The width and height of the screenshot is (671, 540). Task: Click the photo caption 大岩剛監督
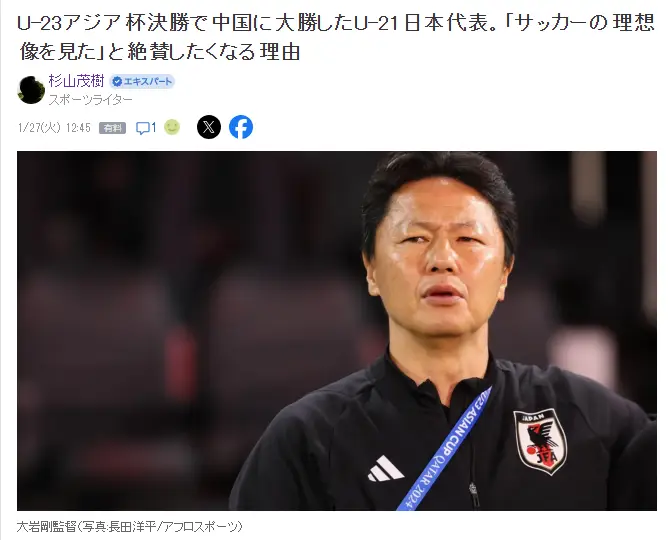tap(47, 526)
